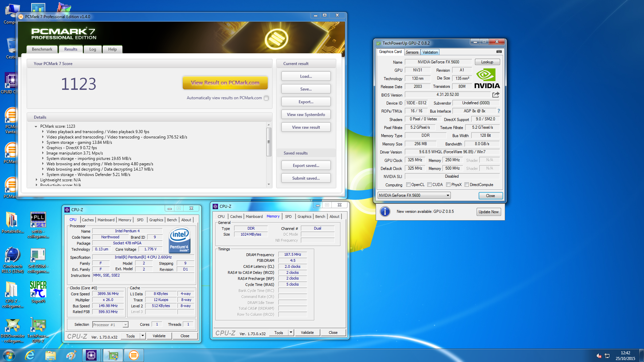Click Submit saved... button

click(x=306, y=178)
